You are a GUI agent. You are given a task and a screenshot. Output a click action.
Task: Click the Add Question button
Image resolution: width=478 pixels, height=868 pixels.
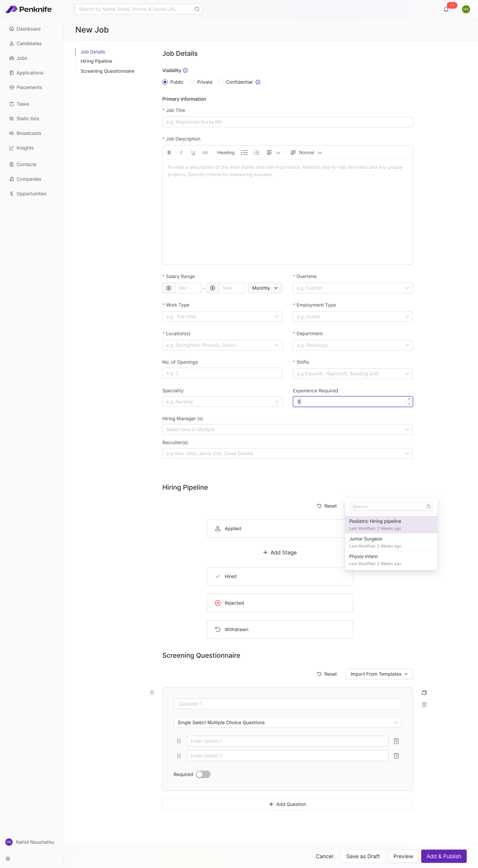[287, 804]
